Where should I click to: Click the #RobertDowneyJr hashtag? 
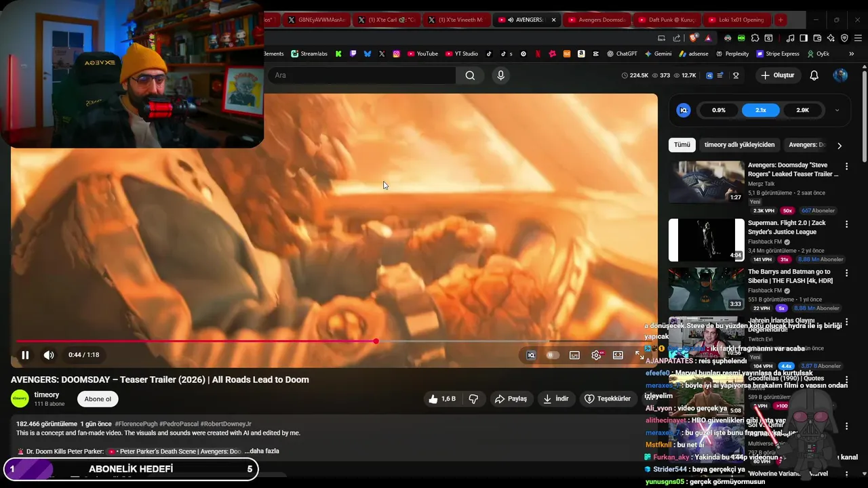[x=226, y=424]
